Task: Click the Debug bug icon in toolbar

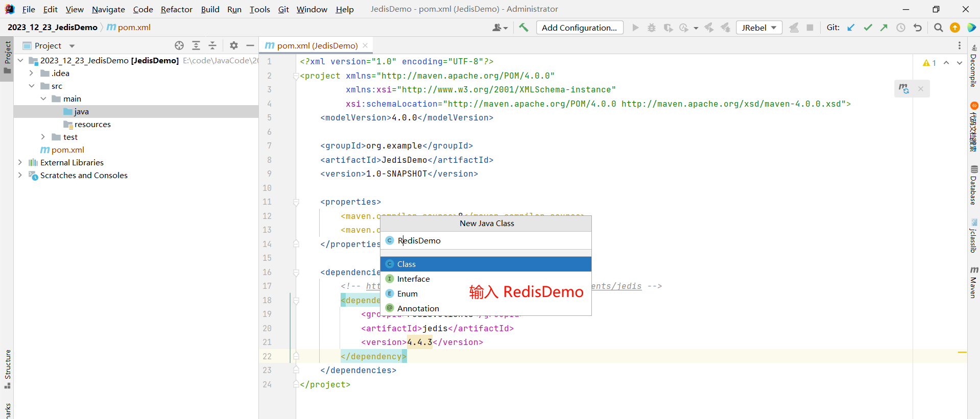Action: tap(652, 28)
